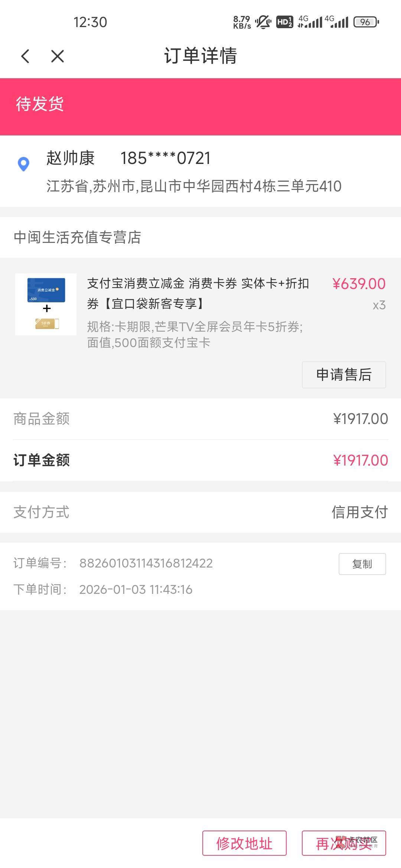The image size is (401, 868).
Task: Tap the HD indicator in status bar
Action: 284,22
